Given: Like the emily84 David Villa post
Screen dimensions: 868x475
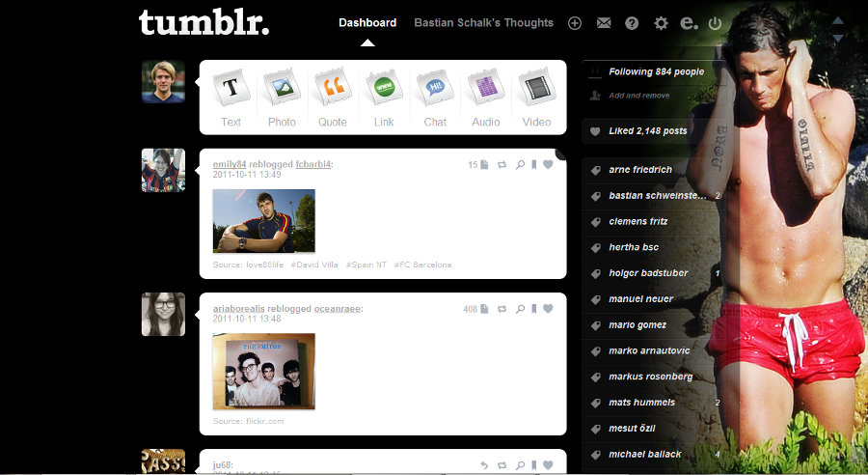Looking at the screenshot, I should [x=548, y=164].
